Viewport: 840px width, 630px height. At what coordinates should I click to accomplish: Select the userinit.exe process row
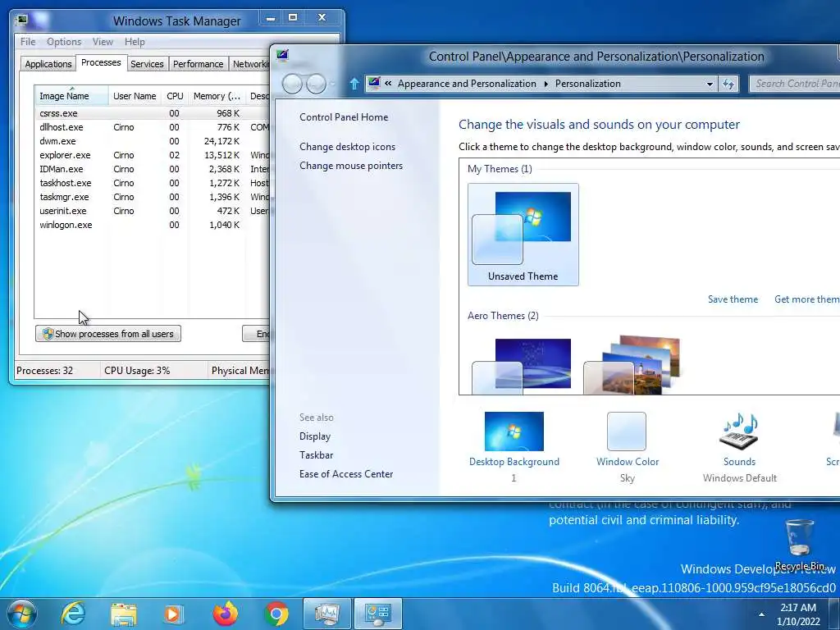[x=152, y=211]
